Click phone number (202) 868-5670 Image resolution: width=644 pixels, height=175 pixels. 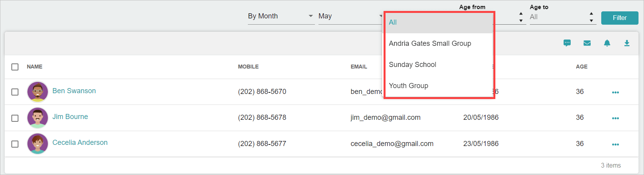[262, 92]
